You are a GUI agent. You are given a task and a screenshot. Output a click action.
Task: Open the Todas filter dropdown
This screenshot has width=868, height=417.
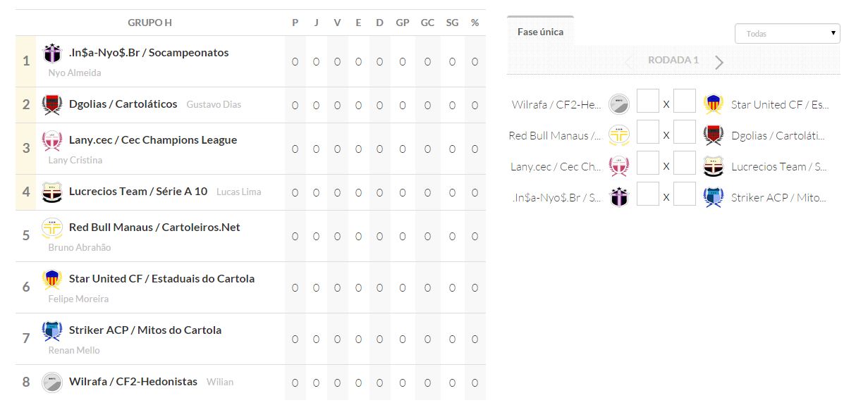pos(787,33)
